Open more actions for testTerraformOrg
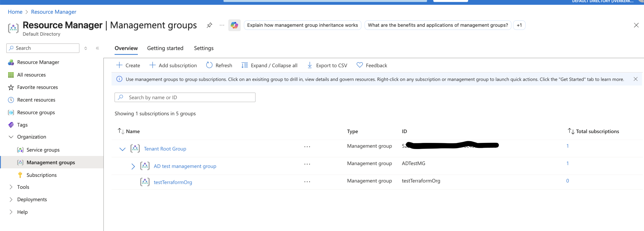 (307, 181)
